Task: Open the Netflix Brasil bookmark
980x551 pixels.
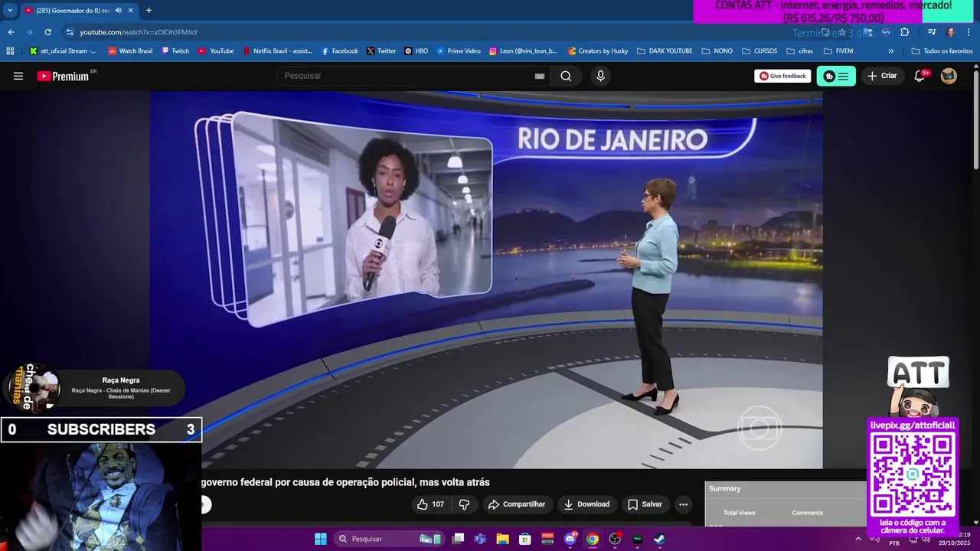Action: pyautogui.click(x=277, y=51)
